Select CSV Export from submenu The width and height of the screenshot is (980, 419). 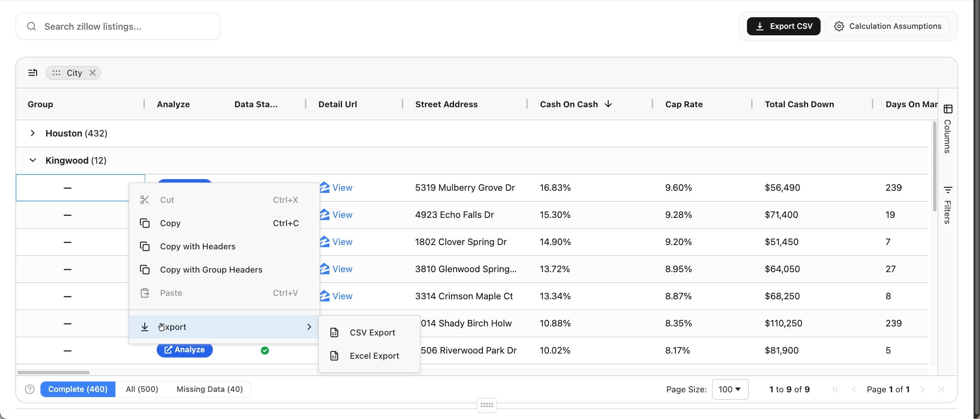click(372, 332)
